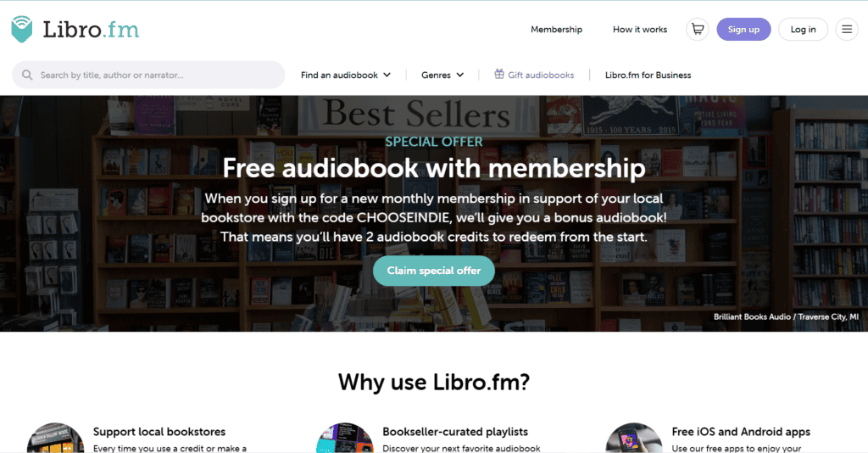The width and height of the screenshot is (868, 453).
Task: Open Libro.fm for Business link
Action: (x=648, y=75)
